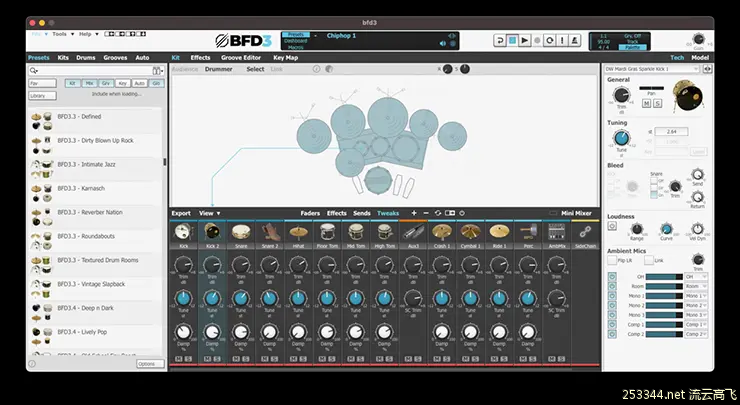Switch to the Grooves browser tab
Screen dimensions: 740x405
[x=115, y=58]
